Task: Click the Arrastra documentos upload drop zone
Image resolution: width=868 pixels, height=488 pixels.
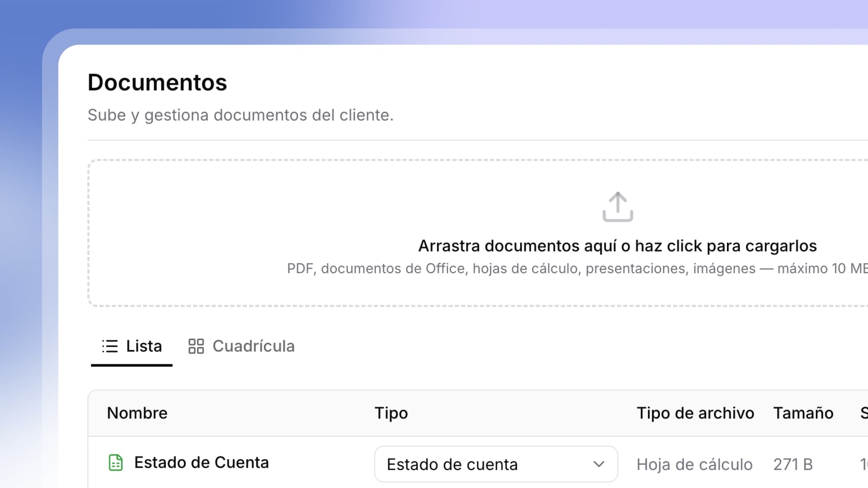Action: point(478,233)
